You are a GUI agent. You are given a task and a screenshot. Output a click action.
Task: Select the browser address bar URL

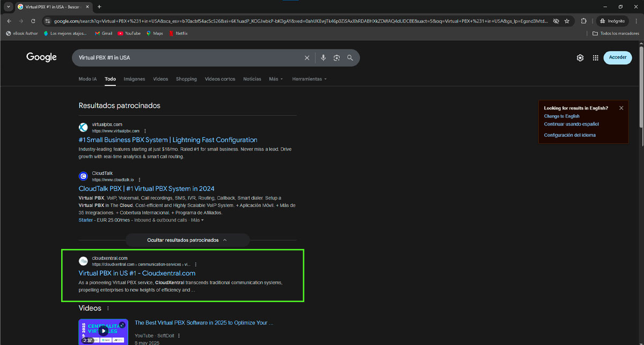301,21
